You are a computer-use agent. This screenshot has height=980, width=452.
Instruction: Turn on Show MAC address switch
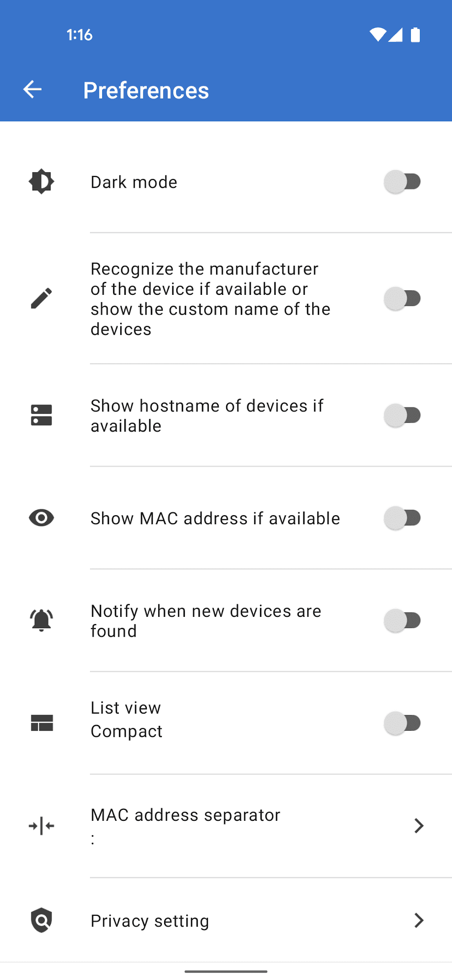pos(402,518)
